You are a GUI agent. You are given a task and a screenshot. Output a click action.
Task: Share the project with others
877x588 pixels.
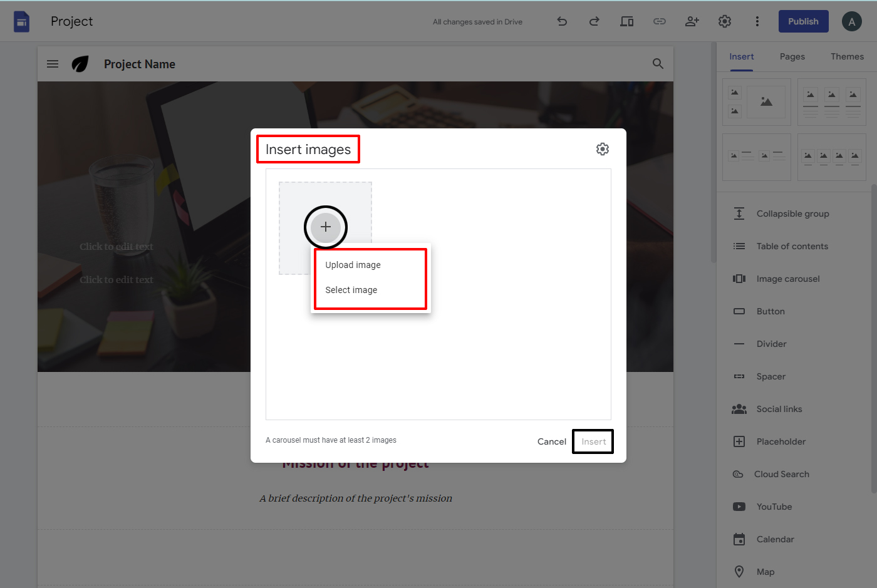click(692, 21)
